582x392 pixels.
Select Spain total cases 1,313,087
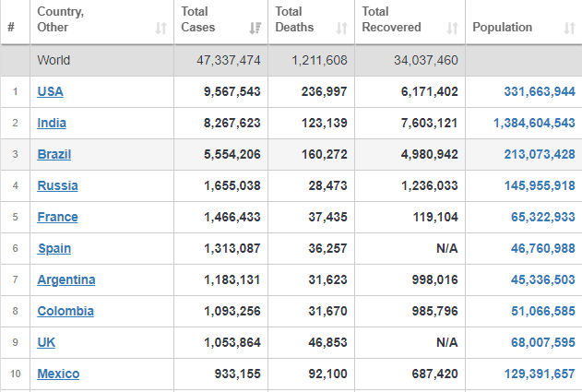[x=232, y=248]
